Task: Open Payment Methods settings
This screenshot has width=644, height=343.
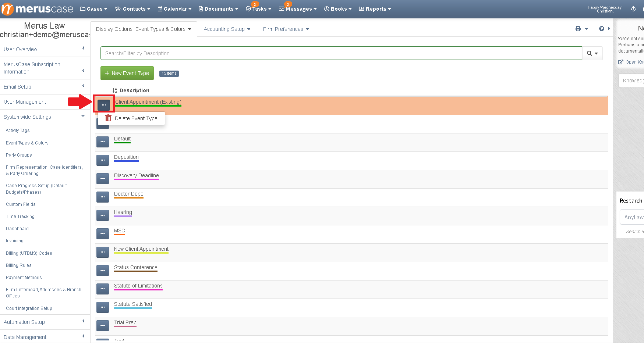Action: [x=24, y=278]
